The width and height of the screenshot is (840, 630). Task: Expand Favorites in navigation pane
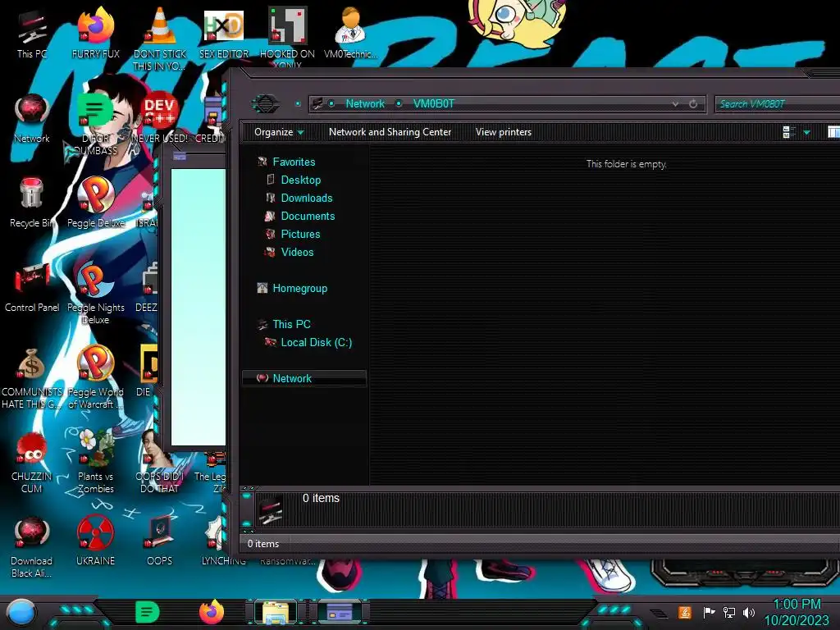[294, 162]
